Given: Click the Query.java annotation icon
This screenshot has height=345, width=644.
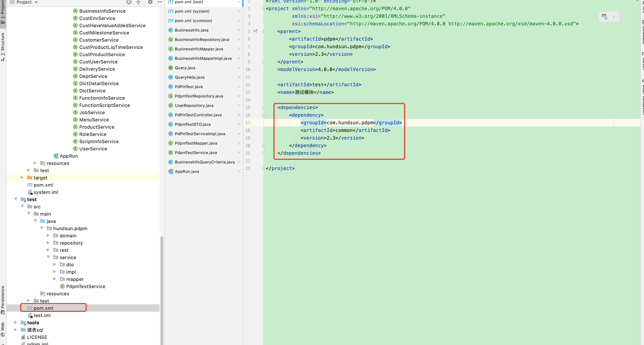Looking at the screenshot, I should pyautogui.click(x=170, y=68).
